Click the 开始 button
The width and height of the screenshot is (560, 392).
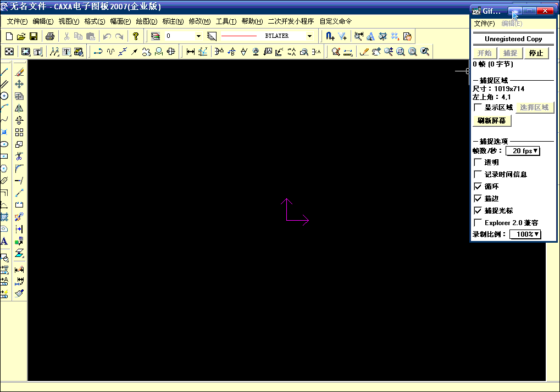click(485, 53)
